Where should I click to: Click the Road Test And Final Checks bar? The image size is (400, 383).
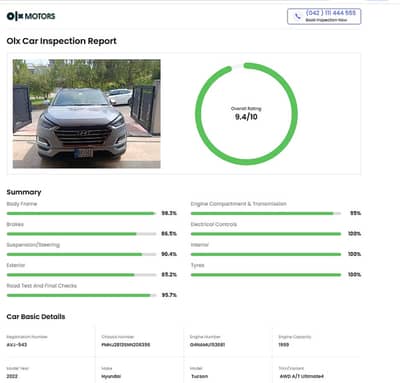coord(81,295)
